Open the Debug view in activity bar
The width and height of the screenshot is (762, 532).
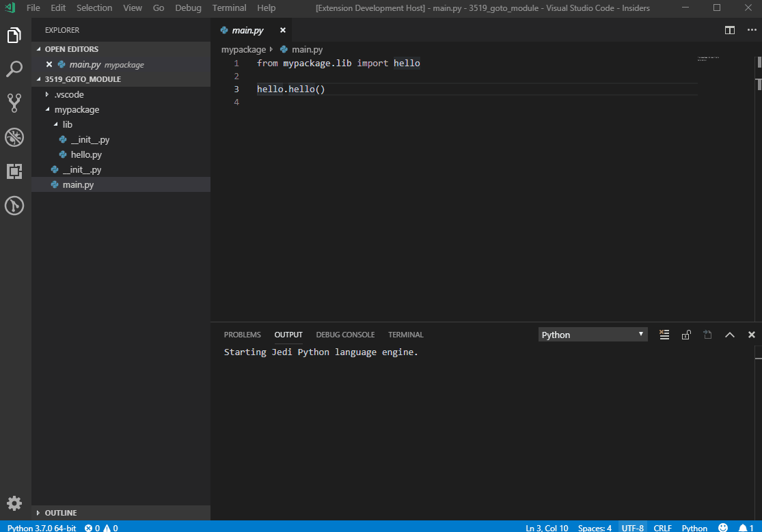click(x=14, y=137)
